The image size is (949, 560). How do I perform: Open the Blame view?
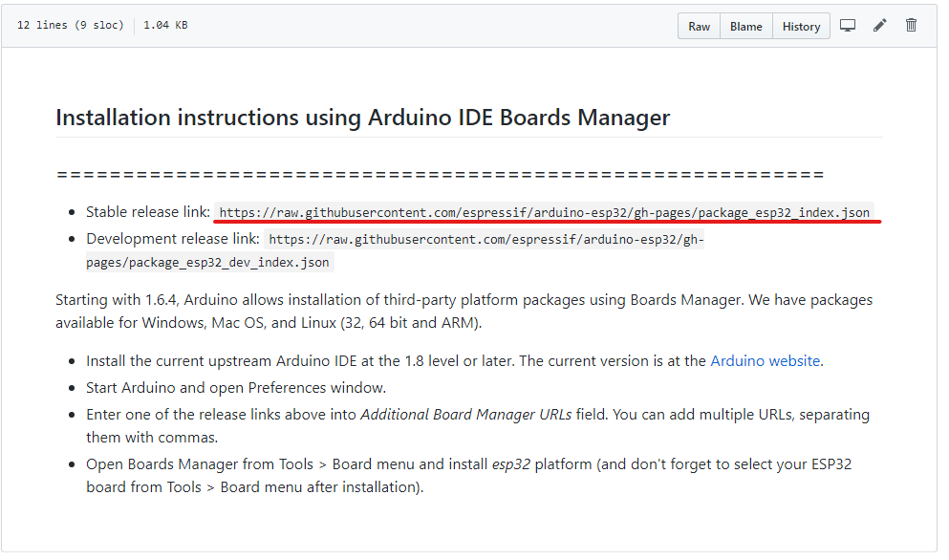746,26
